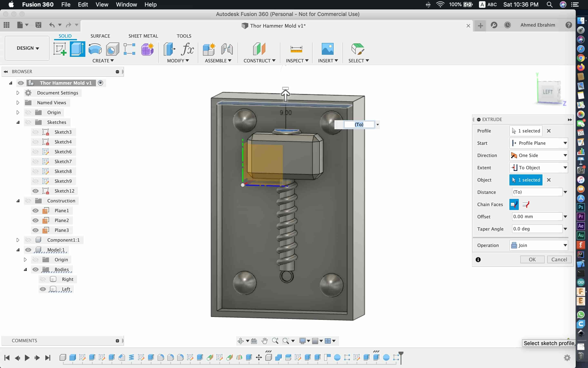
Task: Open the Extent To Object dropdown
Action: coord(538,167)
